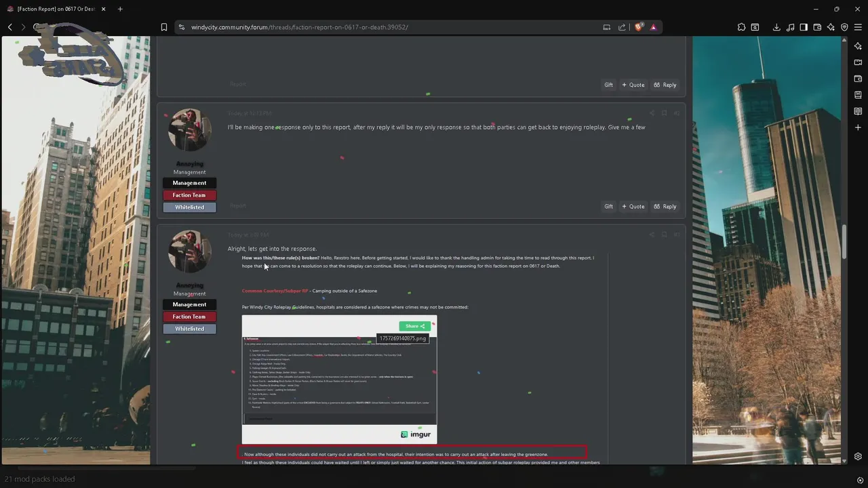Click the Brave Shields lion icon

tap(638, 27)
